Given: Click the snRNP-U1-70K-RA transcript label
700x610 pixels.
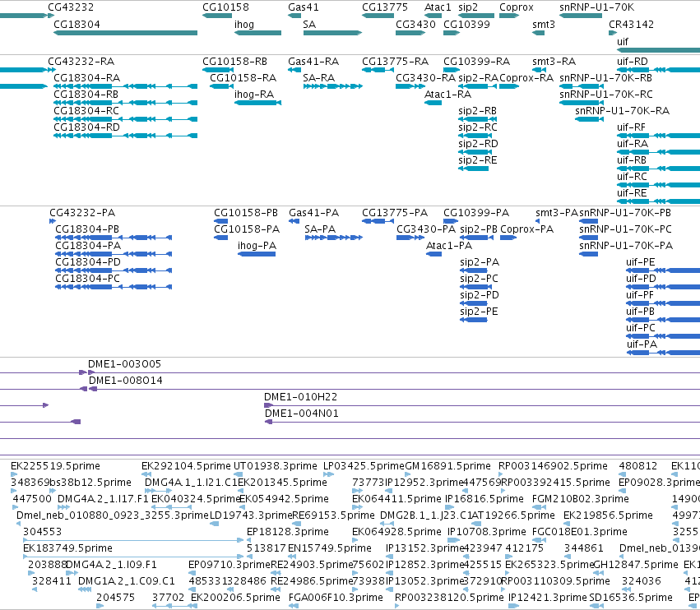Looking at the screenshot, I should coord(623,111).
